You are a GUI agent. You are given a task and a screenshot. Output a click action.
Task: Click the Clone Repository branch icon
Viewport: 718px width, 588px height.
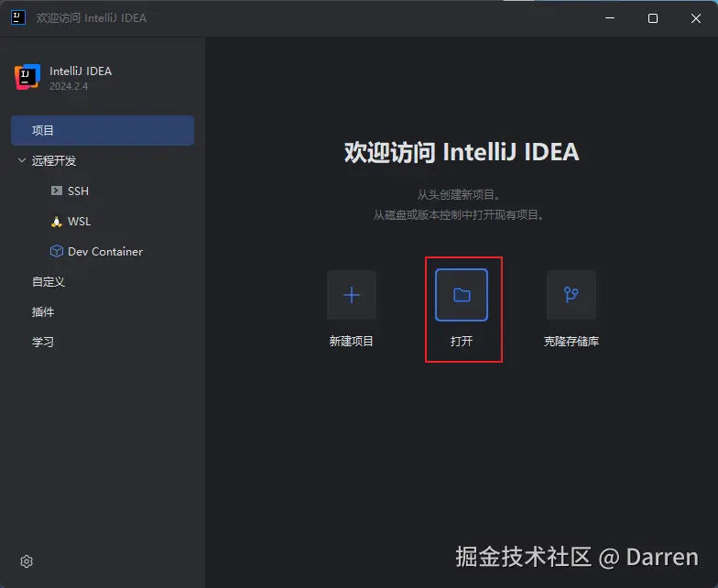571,295
